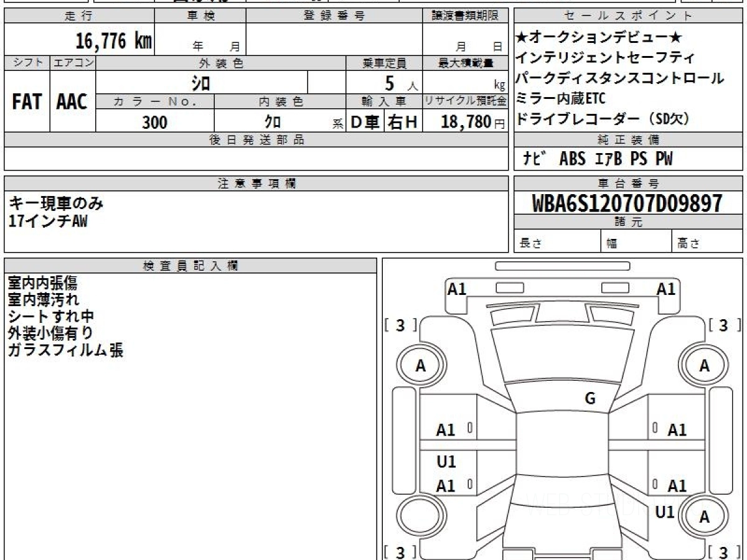The height and width of the screenshot is (560, 747).
Task: Select the インテリジェントセーフティ line
Action: pos(605,58)
